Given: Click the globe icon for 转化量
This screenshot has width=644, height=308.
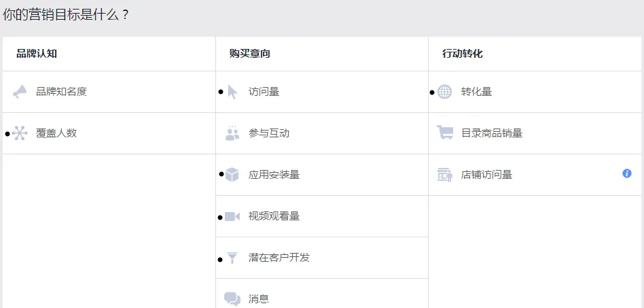Looking at the screenshot, I should pyautogui.click(x=444, y=92).
